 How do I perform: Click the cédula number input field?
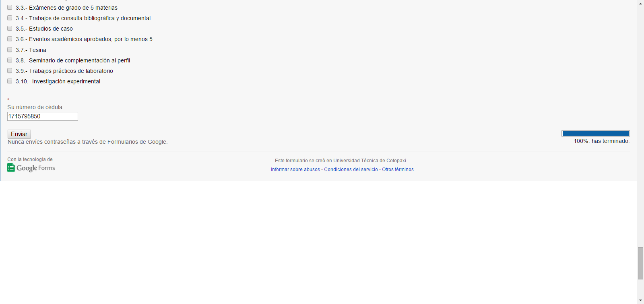43,116
